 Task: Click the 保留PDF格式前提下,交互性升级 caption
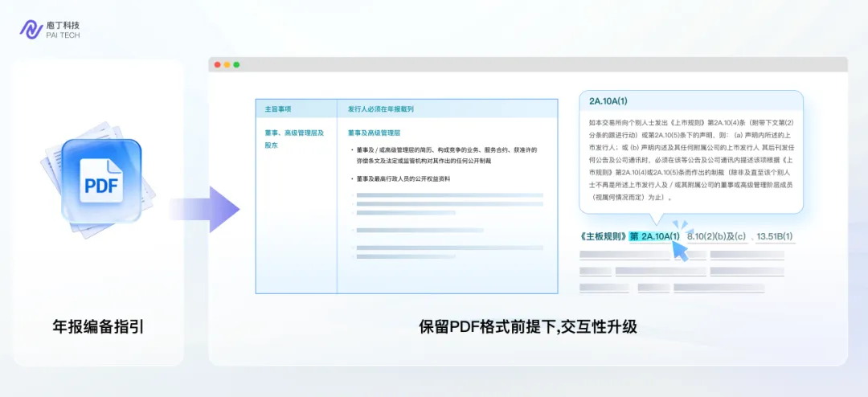(527, 327)
